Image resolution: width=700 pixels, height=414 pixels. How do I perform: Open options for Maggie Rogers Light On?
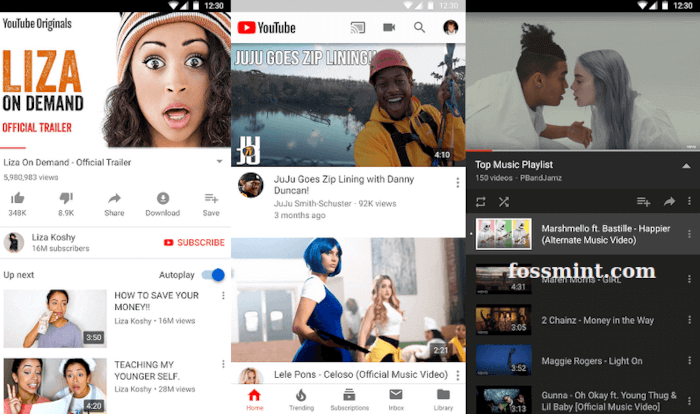point(689,360)
